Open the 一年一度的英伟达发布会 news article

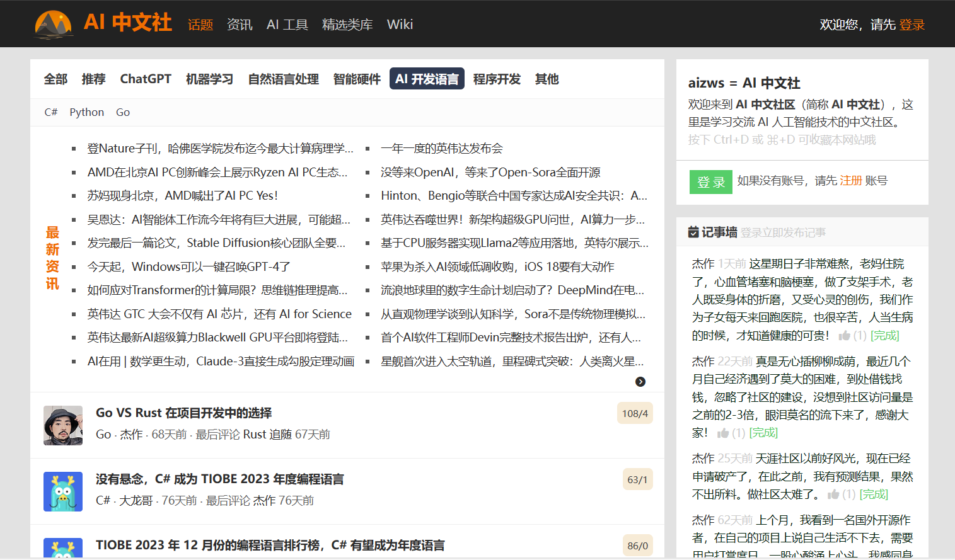point(441,149)
